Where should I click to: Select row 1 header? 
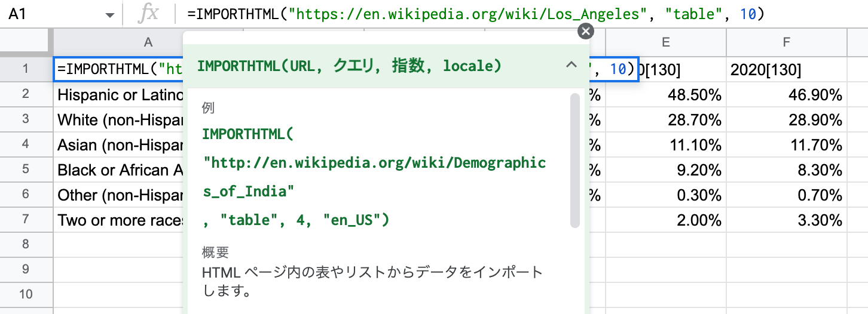click(26, 70)
